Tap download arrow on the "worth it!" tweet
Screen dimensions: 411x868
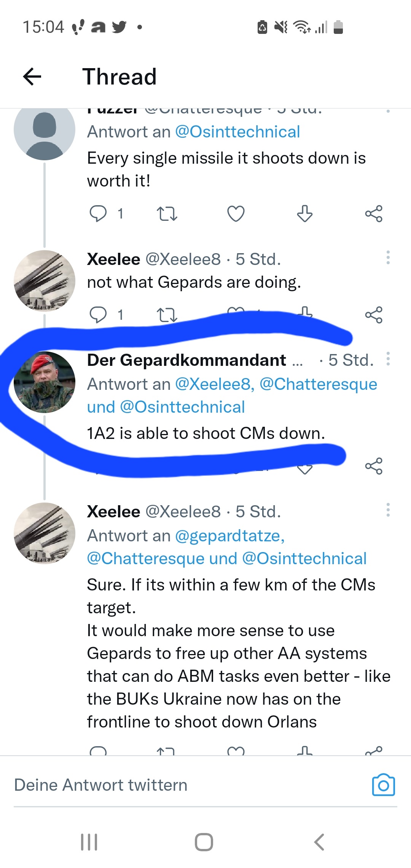point(304,214)
